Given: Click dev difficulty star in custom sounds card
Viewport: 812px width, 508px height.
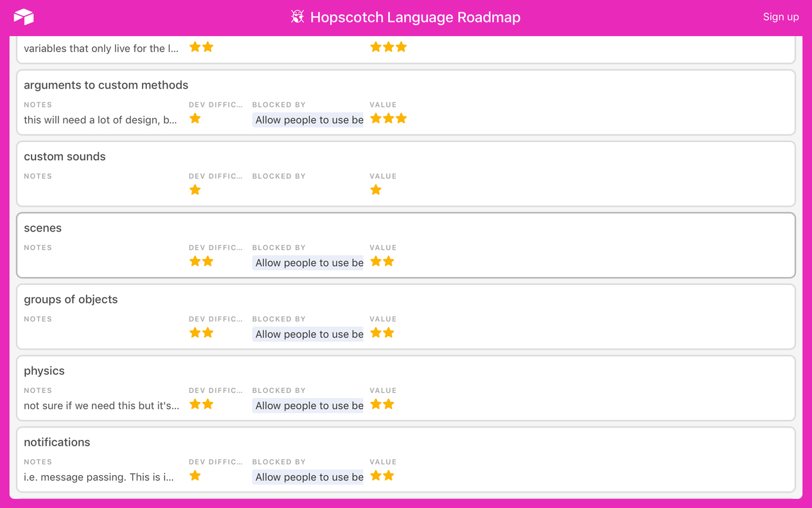Looking at the screenshot, I should pyautogui.click(x=195, y=190).
